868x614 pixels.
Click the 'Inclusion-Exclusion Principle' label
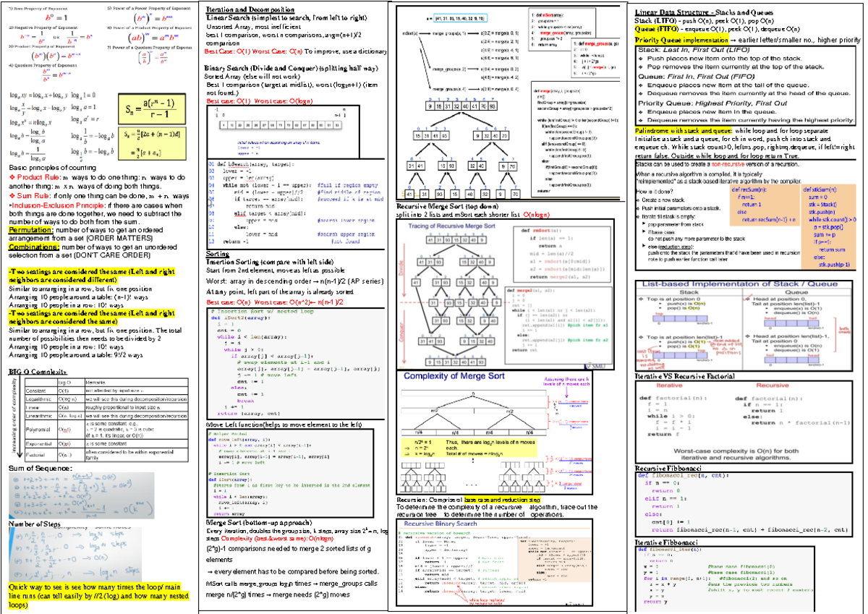[59, 205]
